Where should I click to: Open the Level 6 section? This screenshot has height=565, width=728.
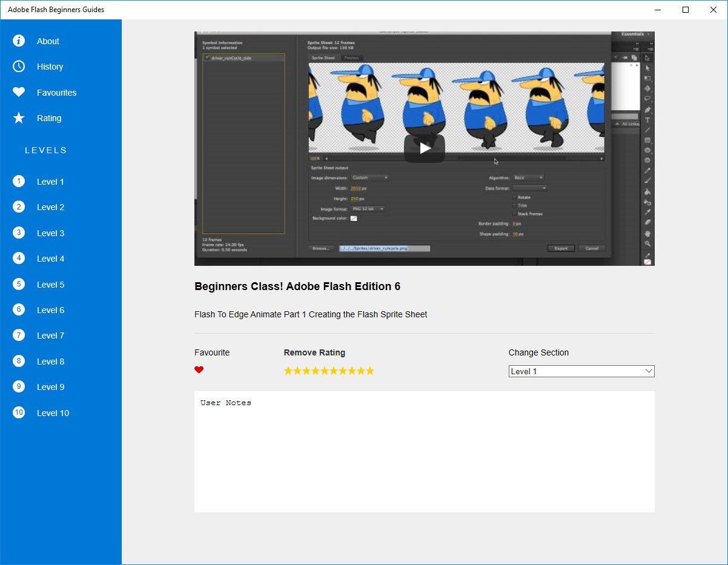tap(50, 310)
